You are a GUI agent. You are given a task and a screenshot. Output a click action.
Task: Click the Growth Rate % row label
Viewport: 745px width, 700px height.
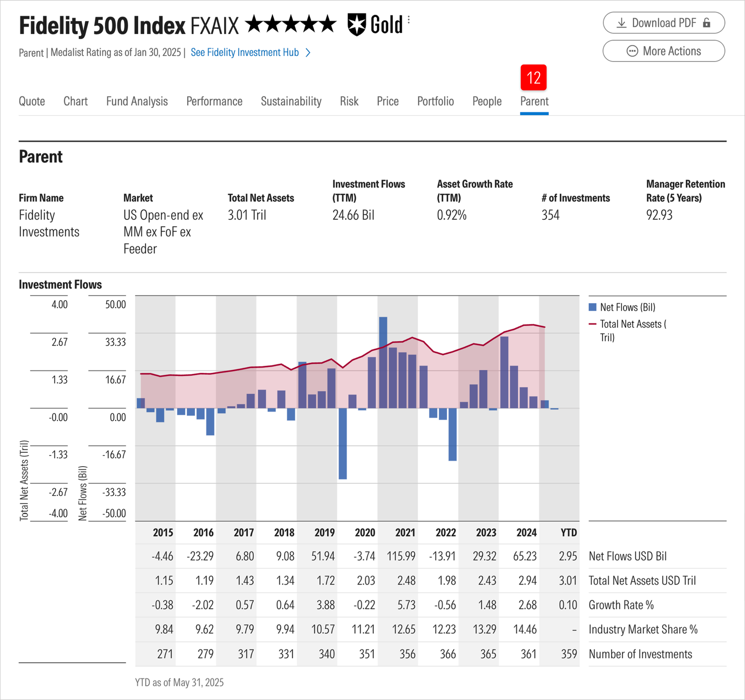(x=621, y=605)
